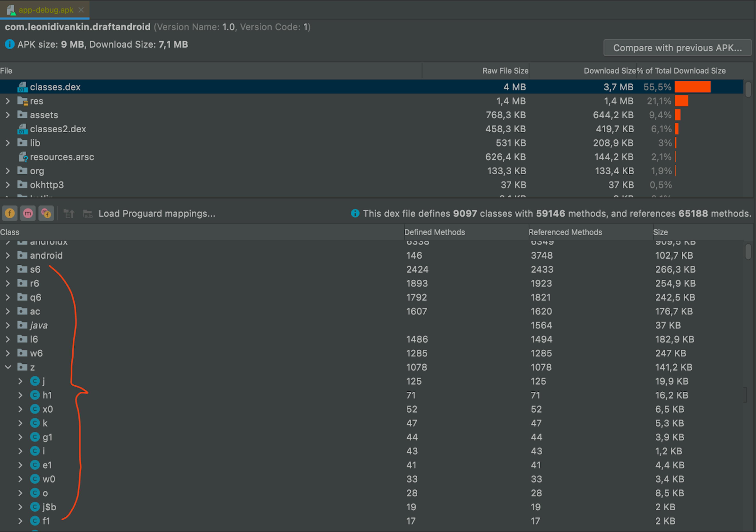Viewport: 756px width, 532px height.
Task: Click the info icon beside APK size
Action: [10, 44]
